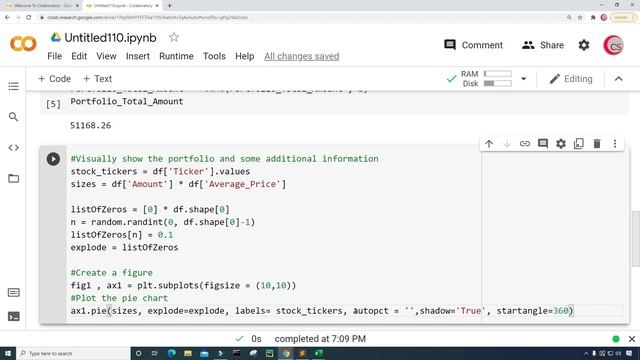640x360 pixels.
Task: Bookmark this page with star icon
Action: click(x=580, y=18)
